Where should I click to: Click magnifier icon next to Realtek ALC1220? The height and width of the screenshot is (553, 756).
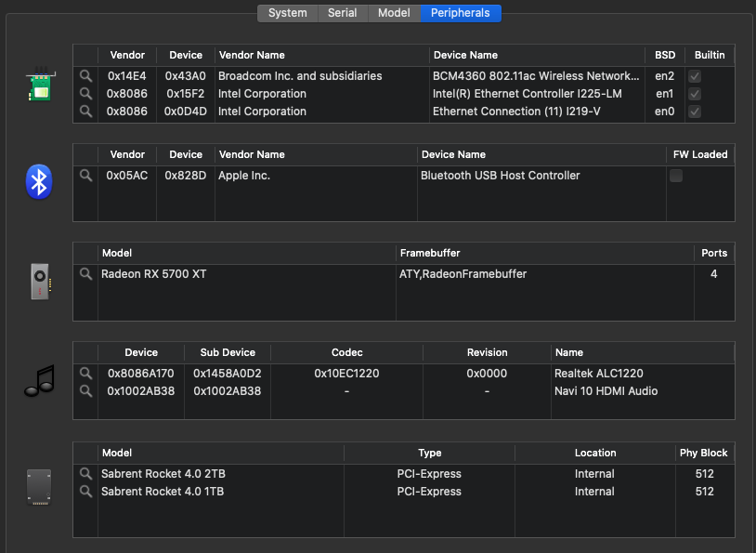click(85, 374)
